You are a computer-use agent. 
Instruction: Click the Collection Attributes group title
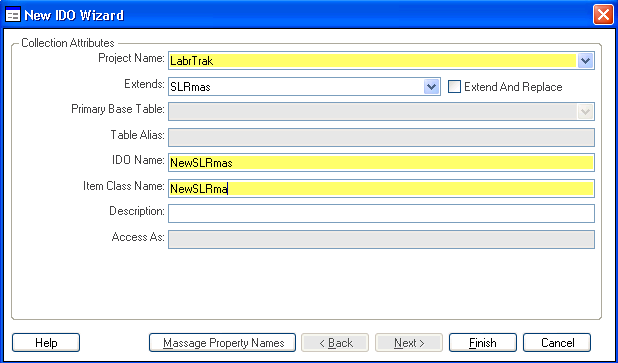(68, 43)
